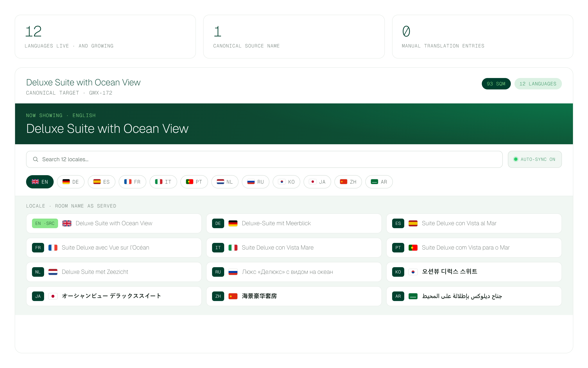Click the PT code badge in locale list

[x=398, y=248]
